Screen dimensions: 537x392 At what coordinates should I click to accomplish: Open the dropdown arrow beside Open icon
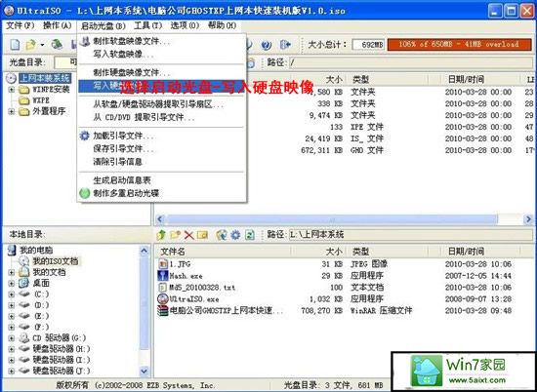click(42, 45)
